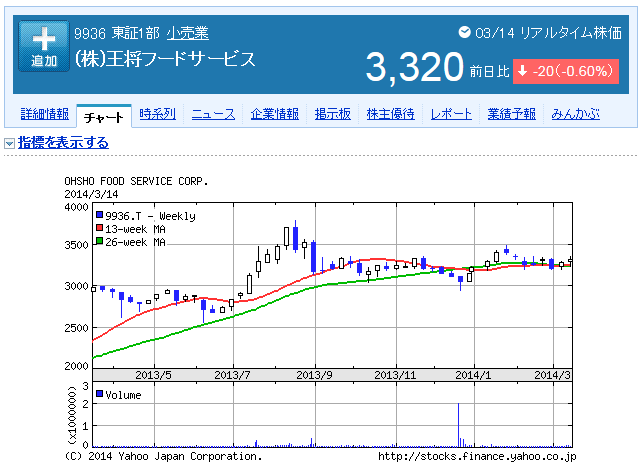The height and width of the screenshot is (466, 642).
Task: Expand 指標を表示する dropdown arrow icon
Action: (9, 143)
